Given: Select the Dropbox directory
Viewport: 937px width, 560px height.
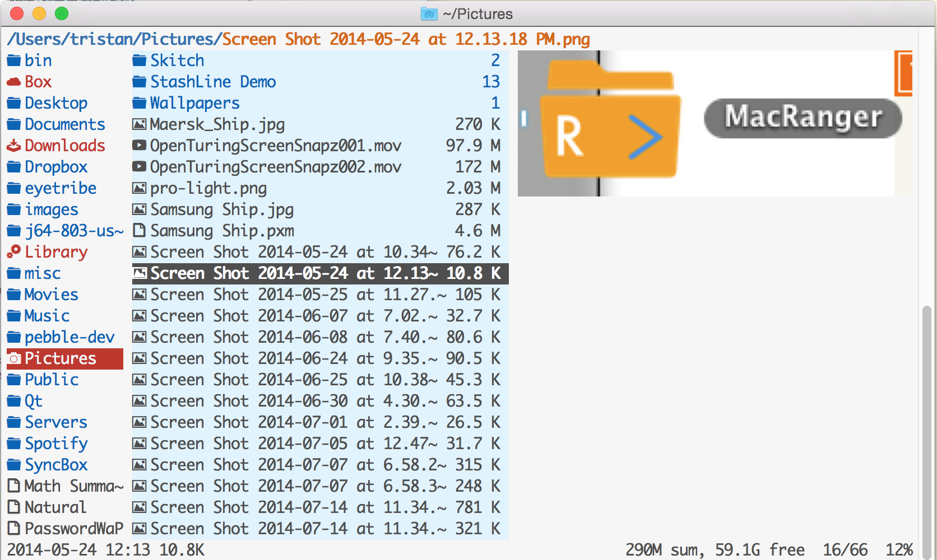Looking at the screenshot, I should click(56, 167).
